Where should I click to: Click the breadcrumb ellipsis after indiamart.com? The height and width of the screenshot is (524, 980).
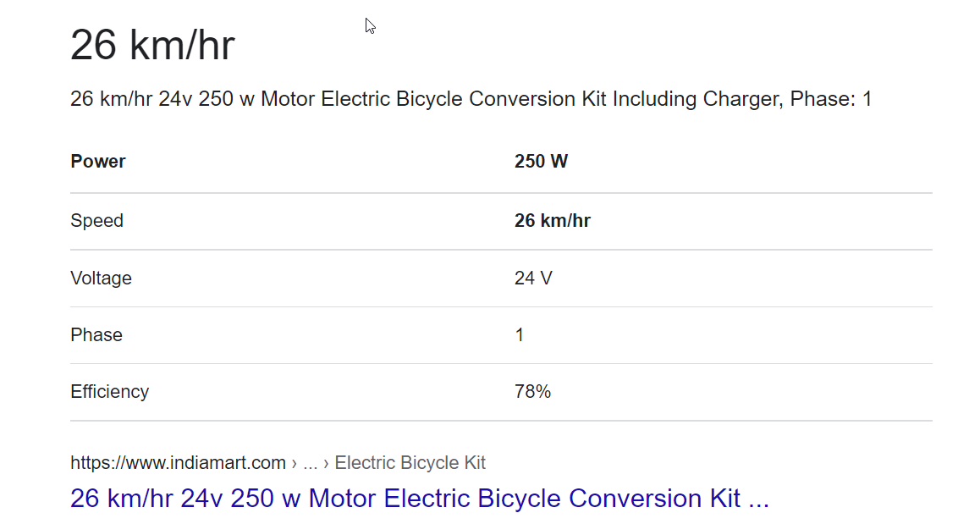[310, 463]
